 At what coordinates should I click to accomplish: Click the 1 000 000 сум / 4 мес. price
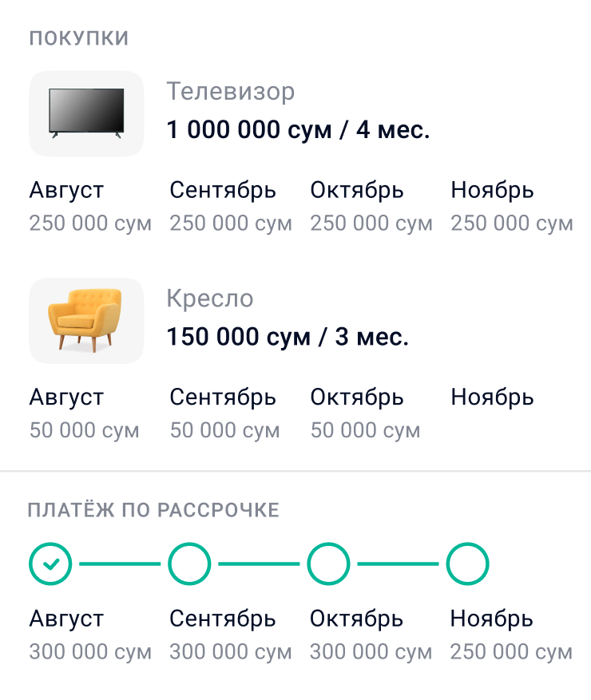[x=298, y=130]
